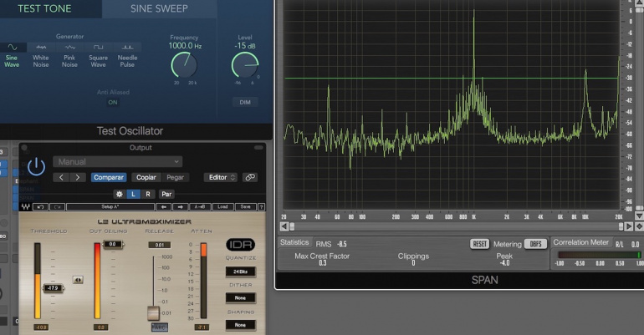Click the Waves next preset right arrow
644x335 pixels.
(181, 206)
